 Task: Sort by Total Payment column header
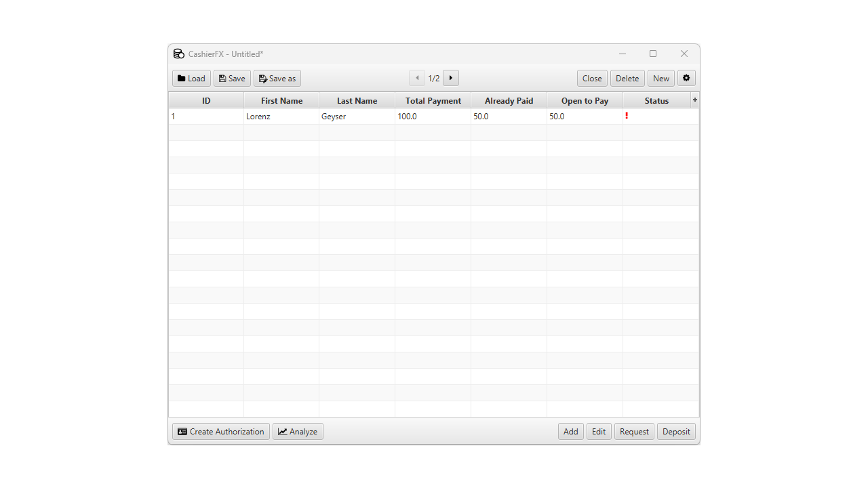coord(433,100)
